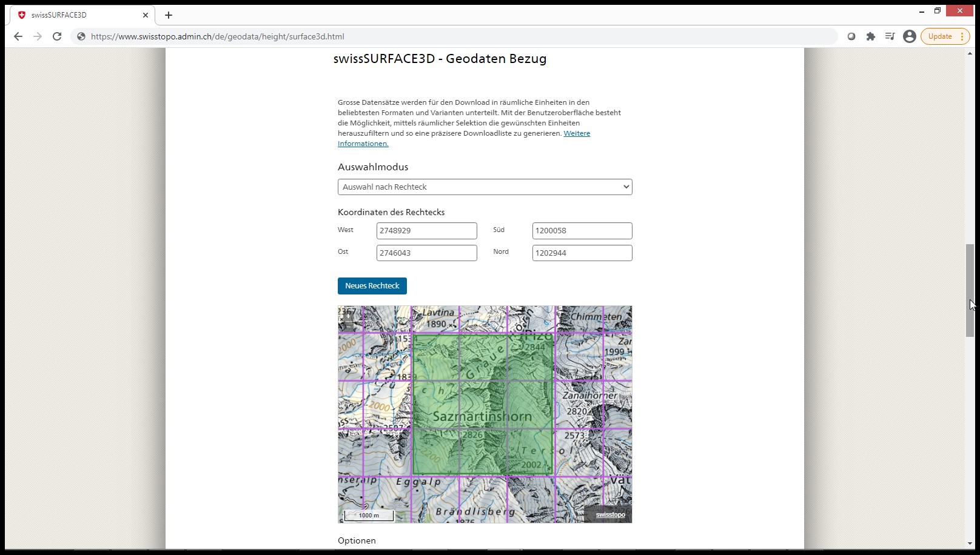Viewport: 980px width, 555px height.
Task: Reload the swisstopo page
Action: [57, 36]
